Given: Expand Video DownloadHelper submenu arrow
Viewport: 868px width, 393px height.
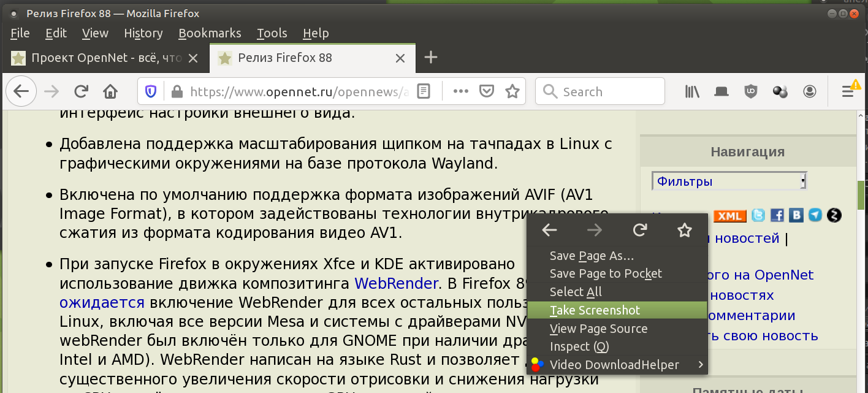Looking at the screenshot, I should [x=700, y=365].
